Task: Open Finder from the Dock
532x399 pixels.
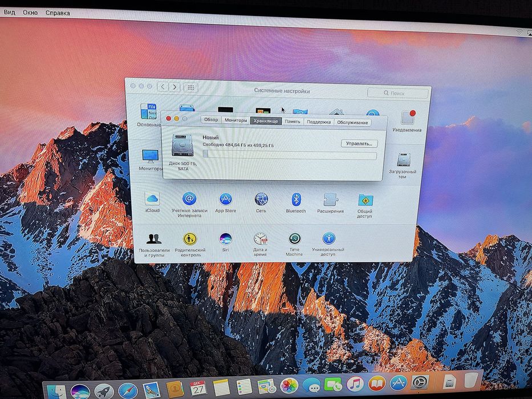Action: click(56, 392)
